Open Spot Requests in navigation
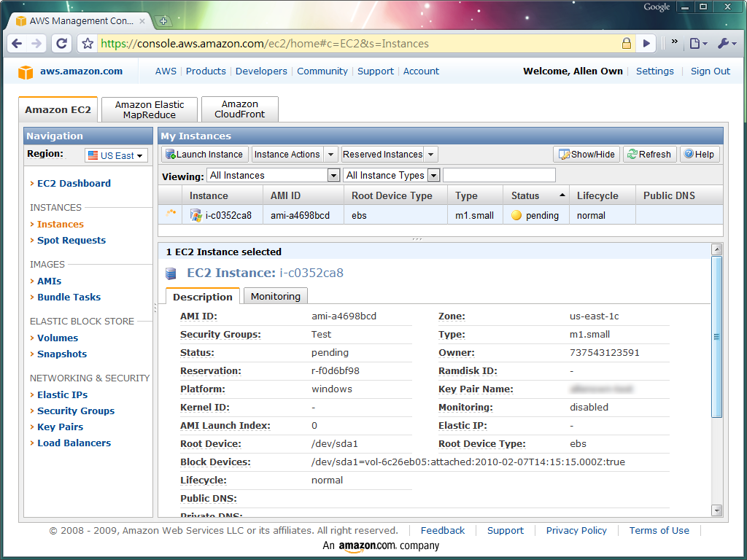Viewport: 747px width, 560px height. point(71,241)
